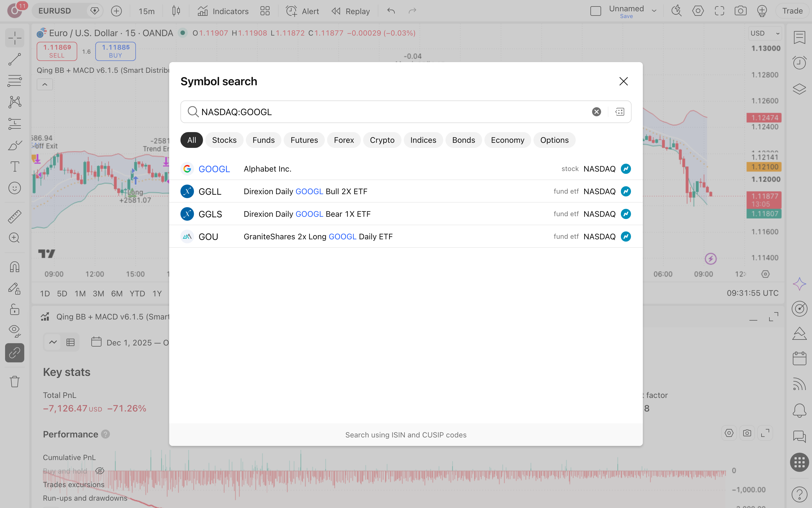Take a chart snapshot with the camera icon

pyautogui.click(x=741, y=11)
